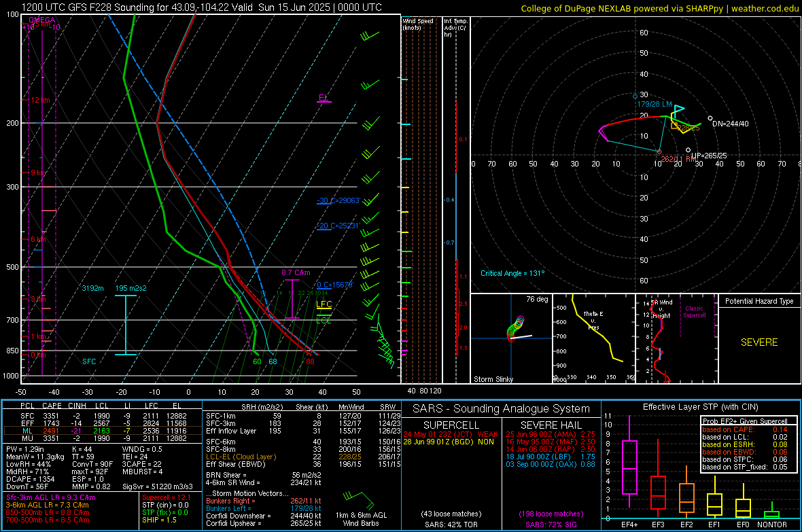Click the yellow LFC level label

point(324,304)
